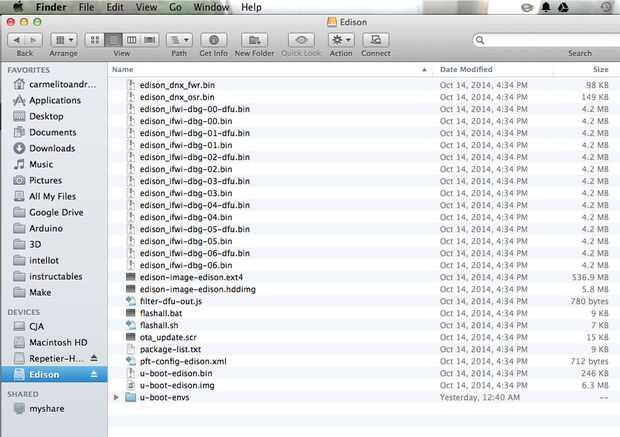Image resolution: width=620 pixels, height=437 pixels.
Task: Open the intellot folder in sidebar
Action: [54, 260]
